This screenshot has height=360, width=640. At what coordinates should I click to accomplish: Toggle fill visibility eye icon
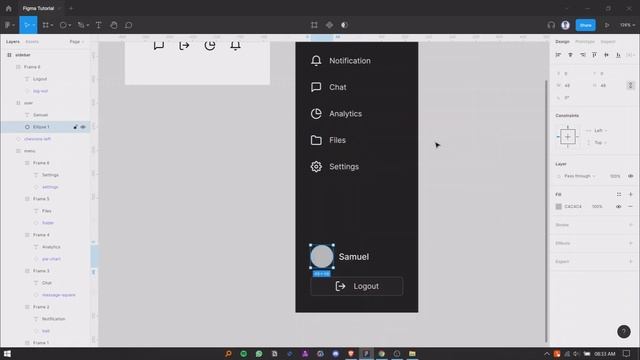click(x=619, y=207)
